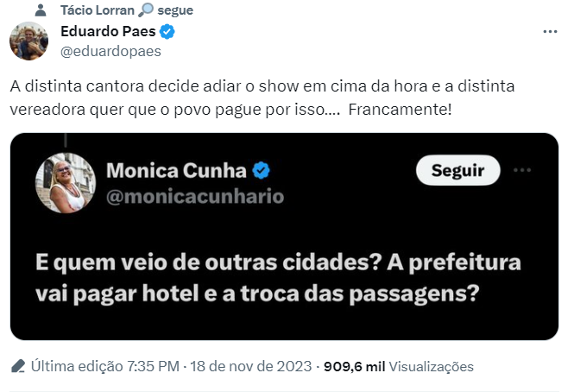The image size is (574, 392).
Task: Click Monica Cunha's verified badge icon
Action: tap(262, 170)
